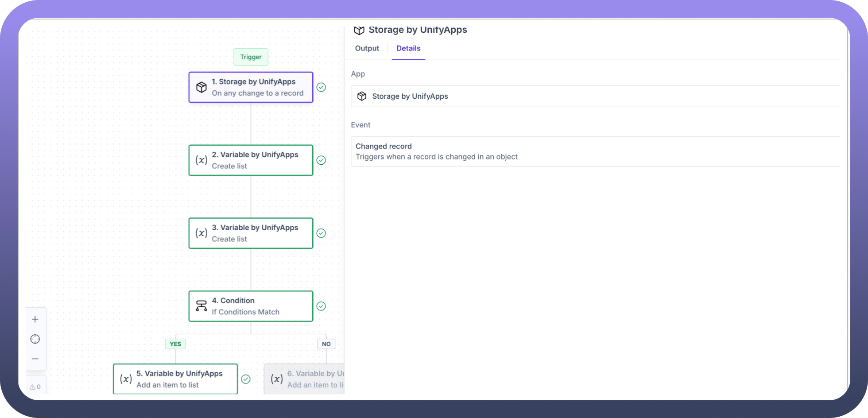Select the greyed-out step 6 Variable node
The height and width of the screenshot is (418, 868).
pyautogui.click(x=304, y=379)
